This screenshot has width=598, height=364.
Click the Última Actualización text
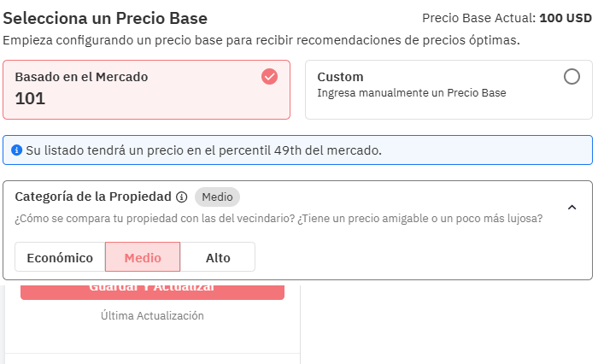pyautogui.click(x=152, y=315)
